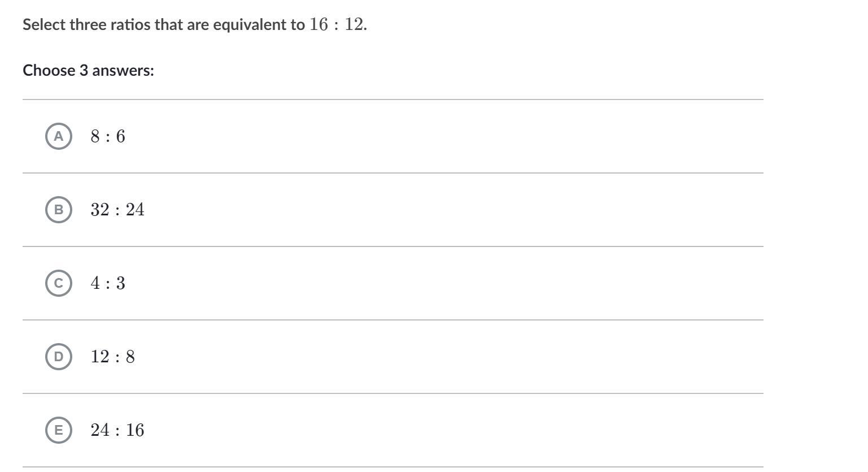Click the 'Choose 3 answers:' label

[x=88, y=71]
